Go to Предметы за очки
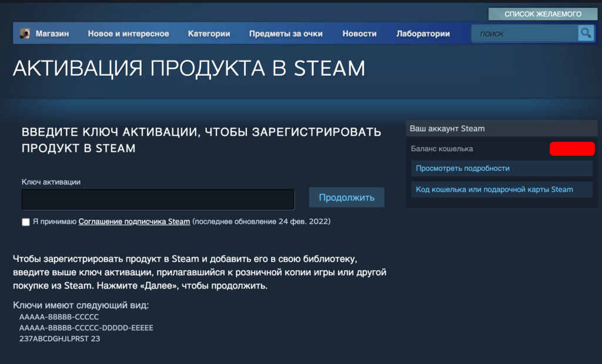 [286, 34]
